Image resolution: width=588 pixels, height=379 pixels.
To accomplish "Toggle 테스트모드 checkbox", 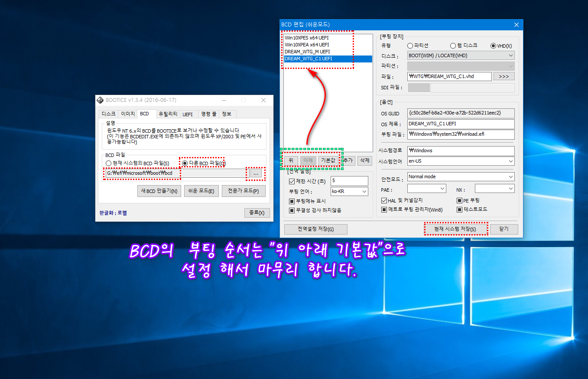I will point(472,209).
